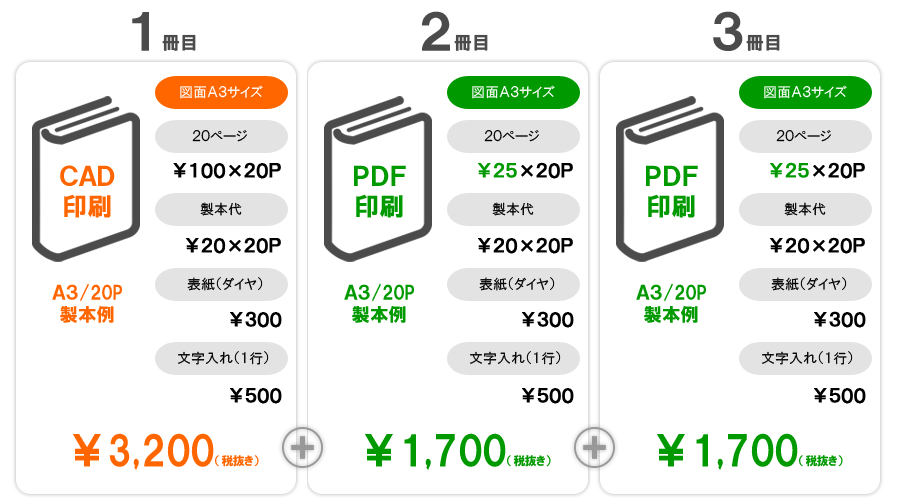
Task: Click the ¥1,700 total in the 2冊目 card
Action: click(x=459, y=451)
